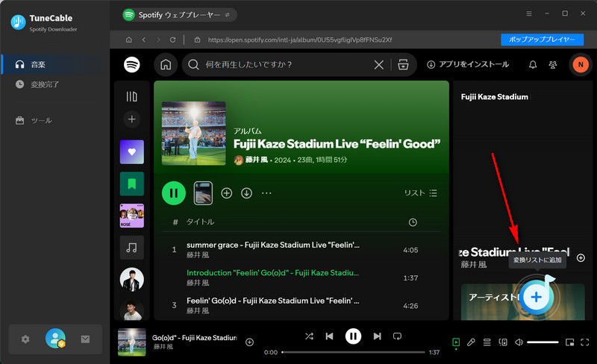
Task: Click the Spotify logo
Action: tap(132, 64)
